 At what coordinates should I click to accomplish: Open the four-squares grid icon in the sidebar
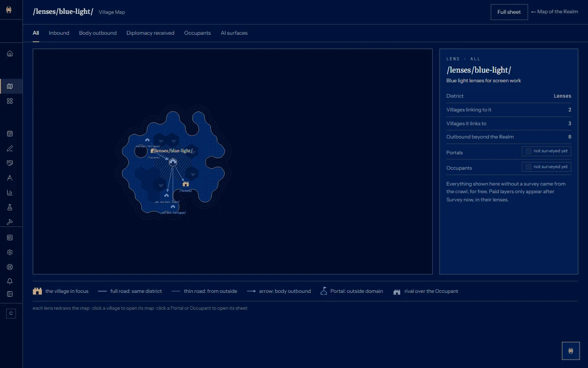coord(10,101)
